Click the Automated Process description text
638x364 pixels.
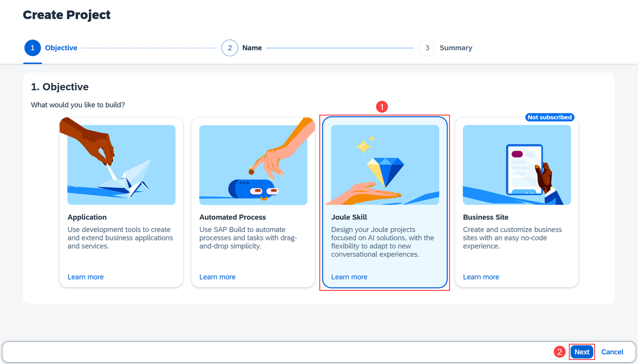248,238
